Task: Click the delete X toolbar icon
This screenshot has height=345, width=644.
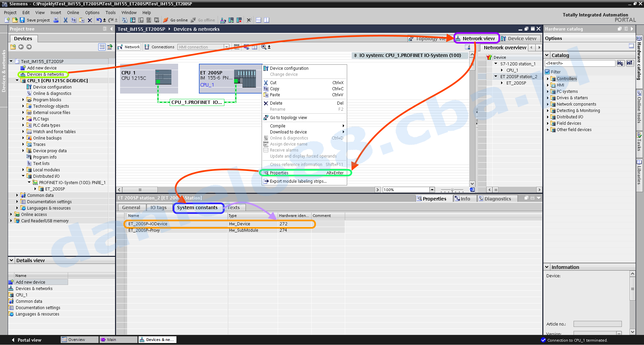Action: click(90, 20)
